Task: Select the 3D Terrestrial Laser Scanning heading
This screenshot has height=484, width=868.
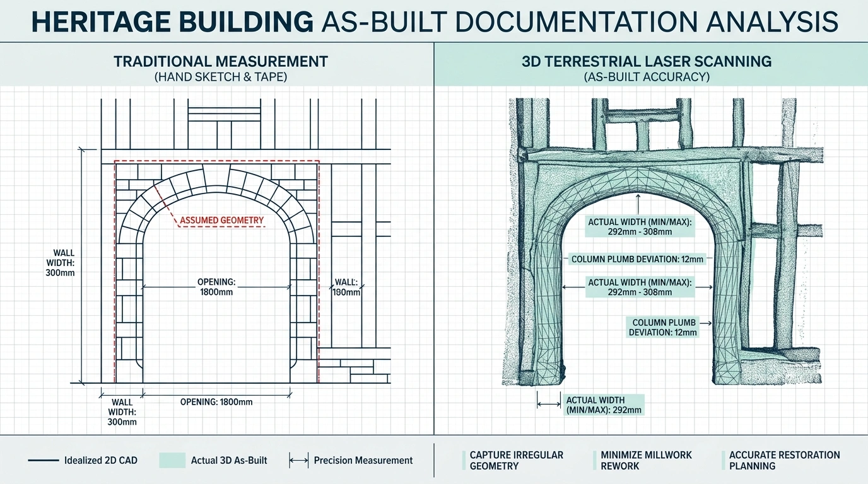Action: pos(647,62)
